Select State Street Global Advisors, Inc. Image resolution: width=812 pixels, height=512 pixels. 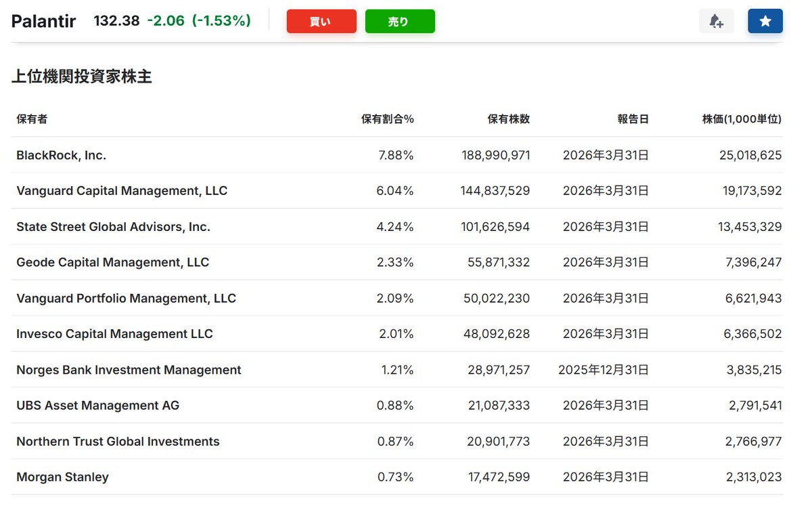[x=114, y=227]
